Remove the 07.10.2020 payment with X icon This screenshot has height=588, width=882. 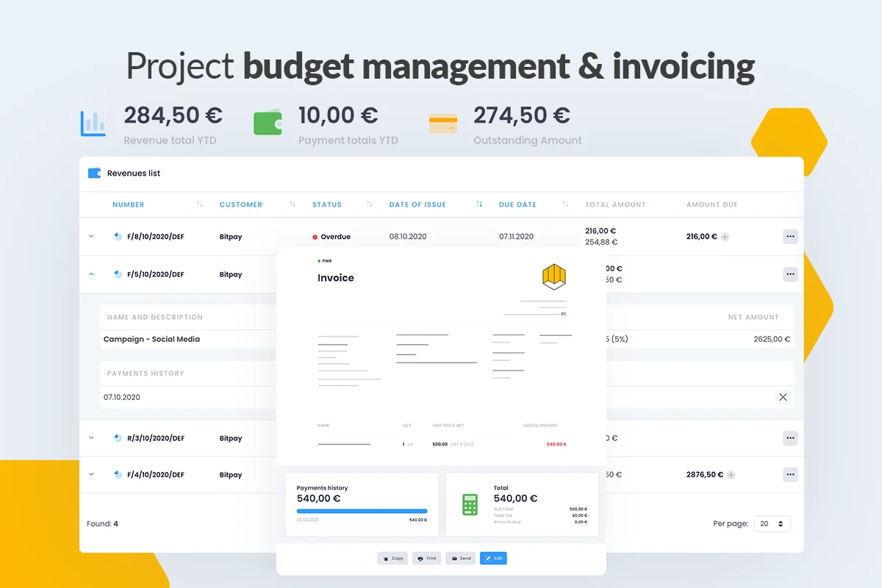[783, 397]
